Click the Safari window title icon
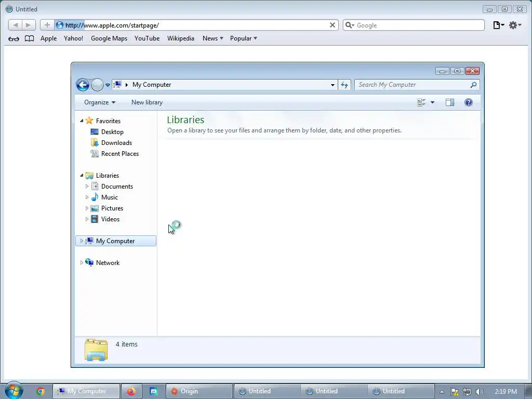532x399 pixels. coord(9,9)
